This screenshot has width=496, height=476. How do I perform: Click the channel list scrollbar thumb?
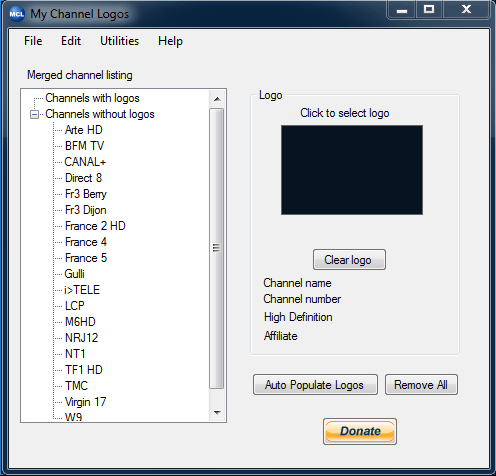pos(217,248)
